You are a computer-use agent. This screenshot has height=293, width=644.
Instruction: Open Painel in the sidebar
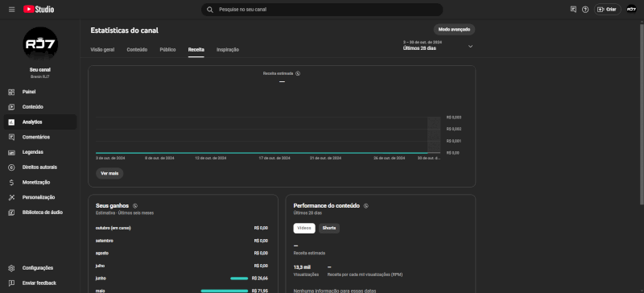(40, 92)
